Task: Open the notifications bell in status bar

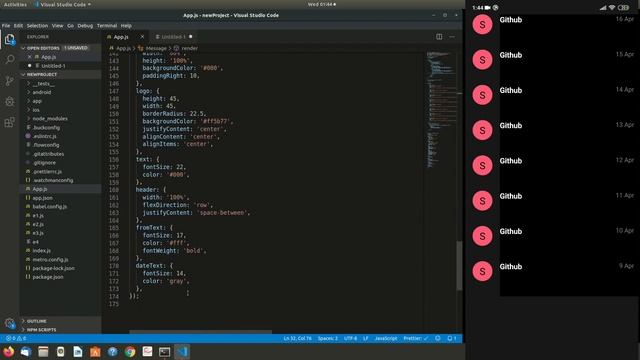Action: pyautogui.click(x=451, y=338)
